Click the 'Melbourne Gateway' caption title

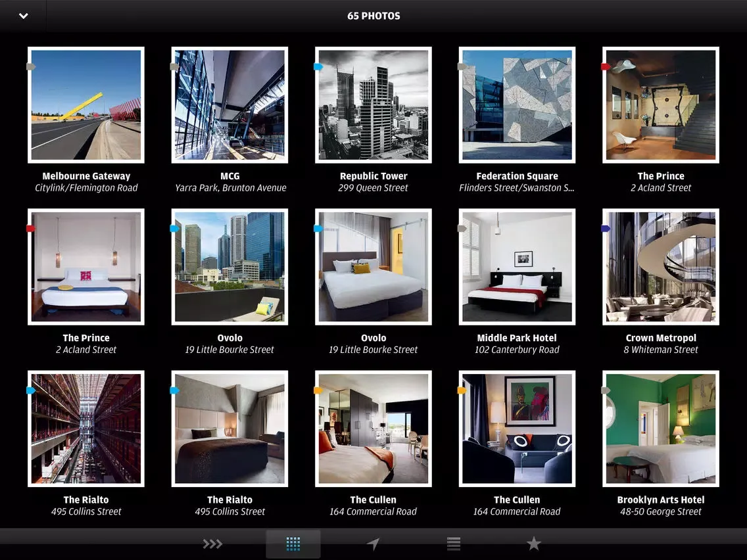pyautogui.click(x=86, y=176)
